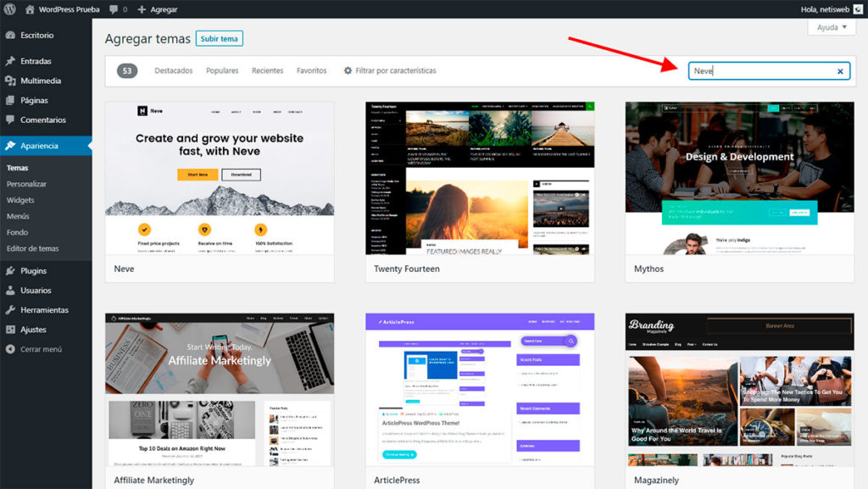Click the Comentarios icon in sidebar
This screenshot has height=489, width=868.
tap(10, 119)
